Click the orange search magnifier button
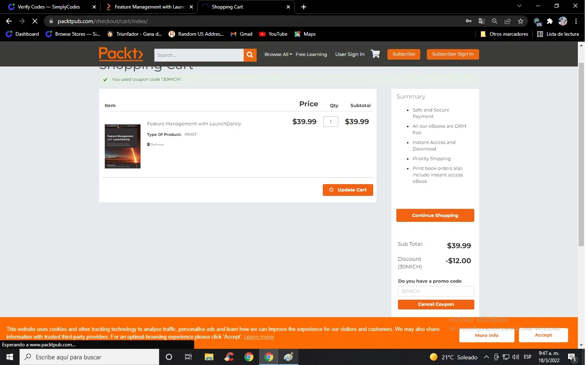 click(x=250, y=55)
